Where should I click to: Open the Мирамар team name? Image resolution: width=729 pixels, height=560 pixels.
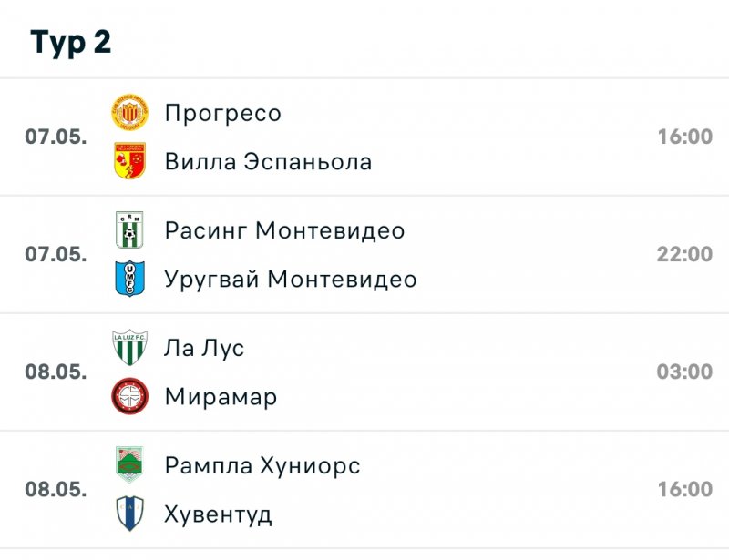[x=221, y=397]
